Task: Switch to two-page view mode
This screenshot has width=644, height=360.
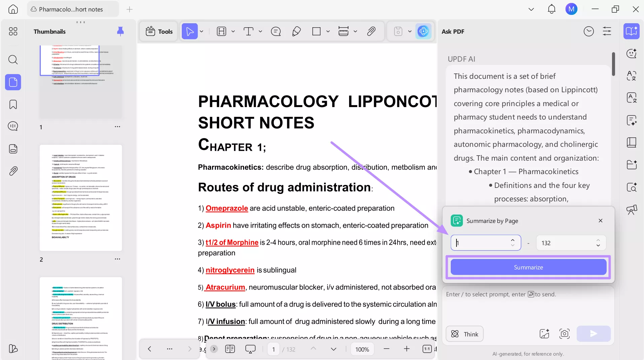Action: pyautogui.click(x=230, y=349)
